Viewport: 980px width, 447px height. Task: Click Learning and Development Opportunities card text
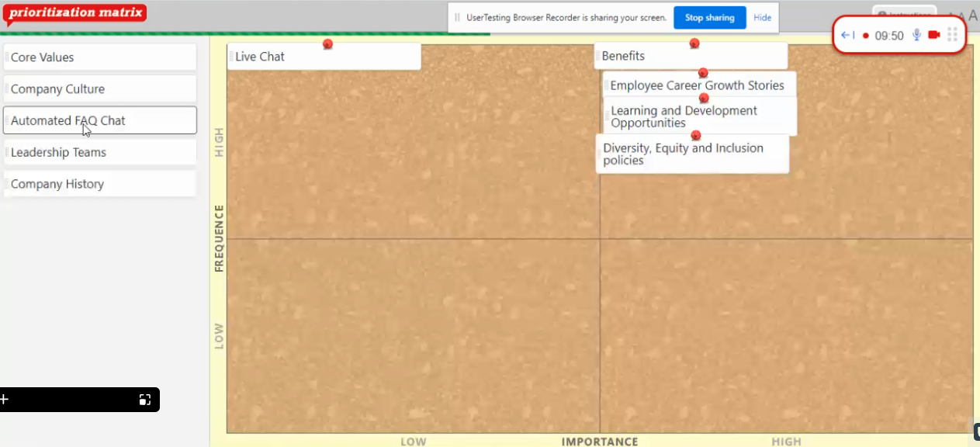pyautogui.click(x=684, y=116)
